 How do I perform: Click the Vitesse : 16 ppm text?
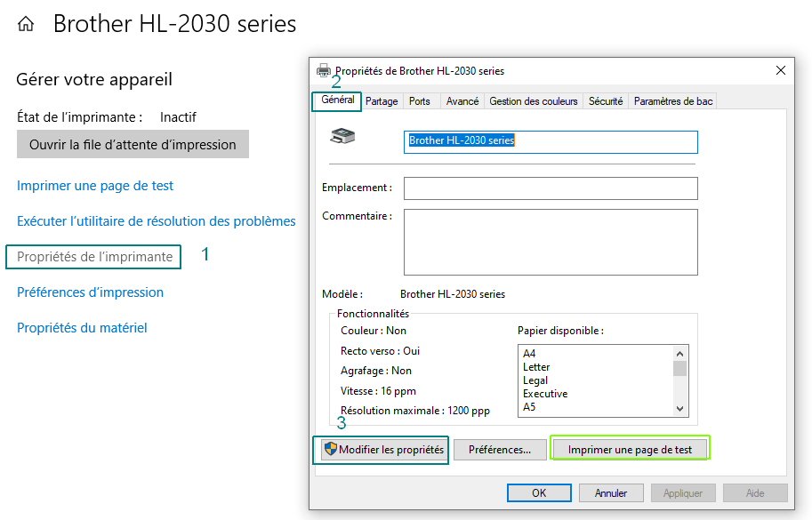(x=378, y=391)
